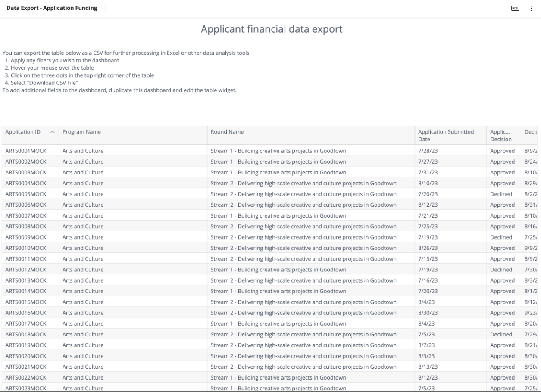541x392 pixels.
Task: Click Declined decision for ARTS0018MOCK
Action: click(503, 334)
